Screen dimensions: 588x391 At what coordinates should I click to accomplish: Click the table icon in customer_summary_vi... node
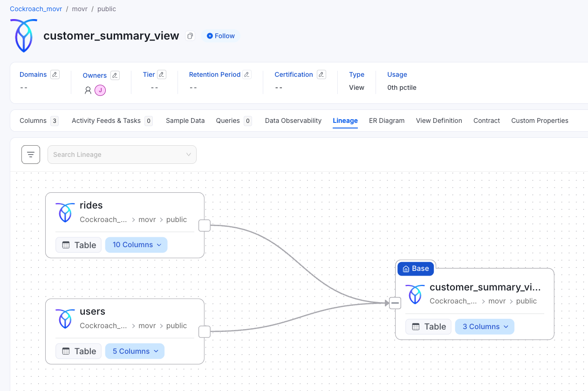coord(416,327)
